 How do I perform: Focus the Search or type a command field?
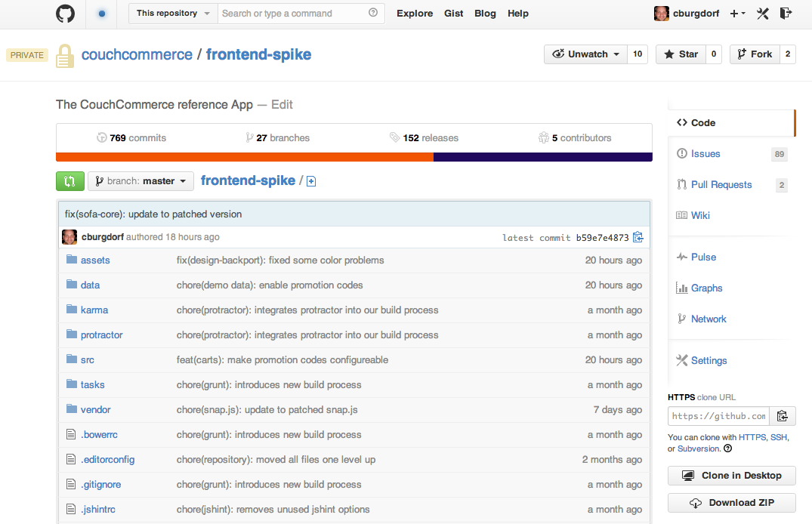pos(293,14)
